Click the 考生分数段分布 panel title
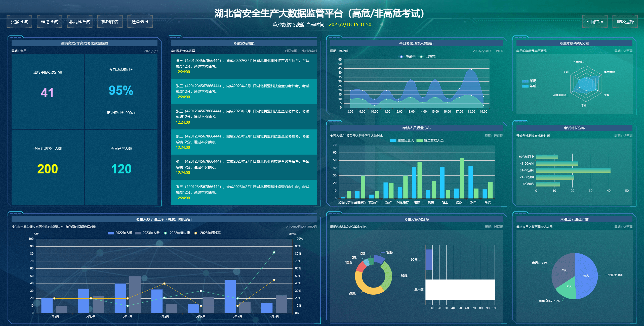Screen dimensions: 644x326 point(417,219)
